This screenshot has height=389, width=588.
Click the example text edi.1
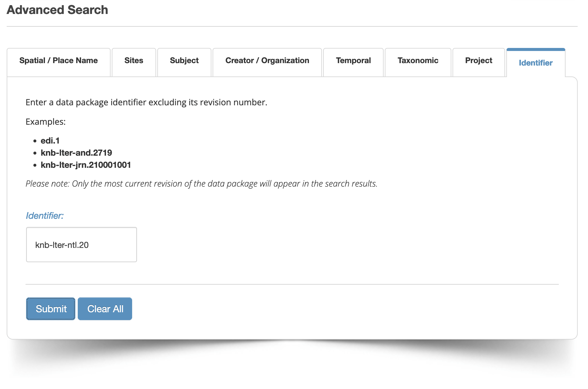(x=50, y=140)
